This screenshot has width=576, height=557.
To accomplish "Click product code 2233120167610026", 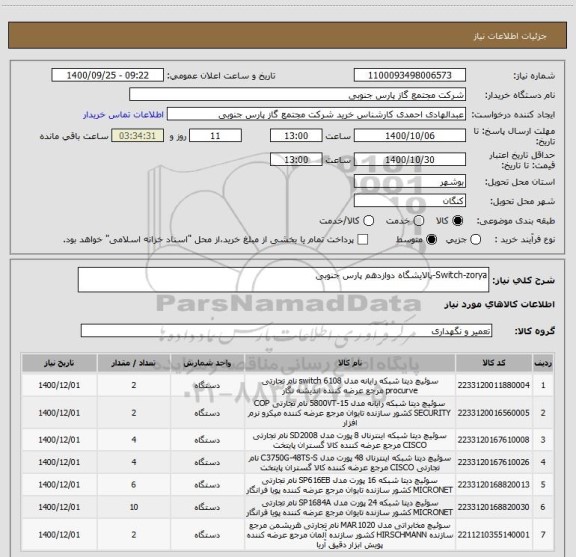I will click(x=494, y=462).
